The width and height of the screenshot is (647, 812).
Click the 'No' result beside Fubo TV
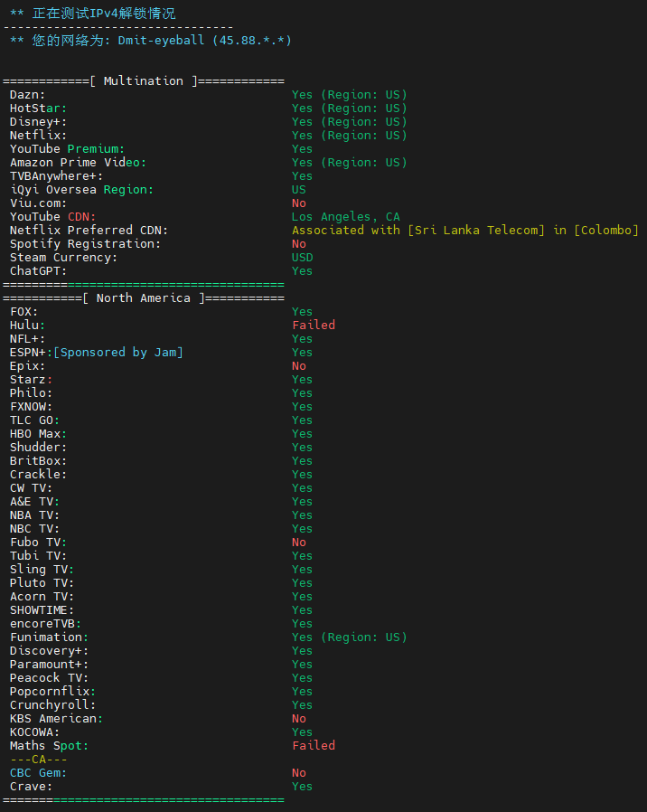(299, 543)
